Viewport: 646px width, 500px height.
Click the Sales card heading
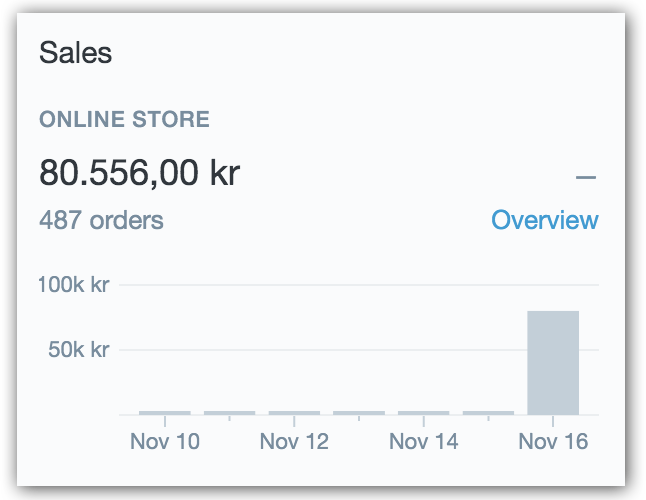(x=75, y=53)
